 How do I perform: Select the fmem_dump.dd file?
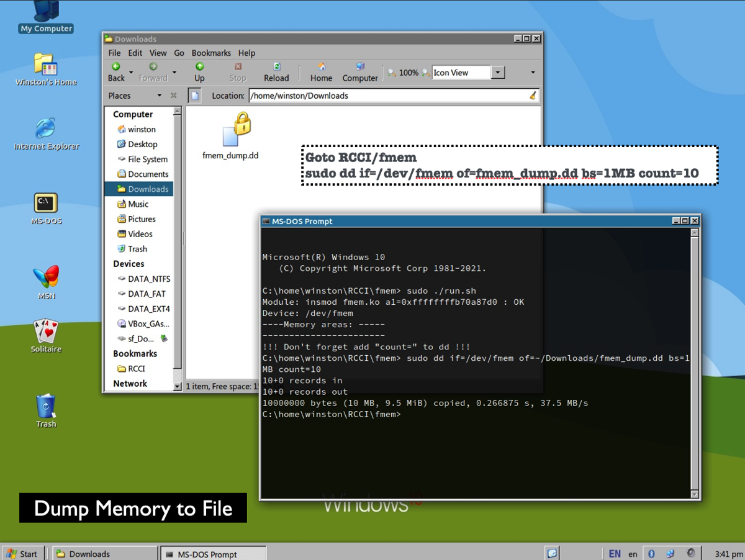click(x=231, y=137)
